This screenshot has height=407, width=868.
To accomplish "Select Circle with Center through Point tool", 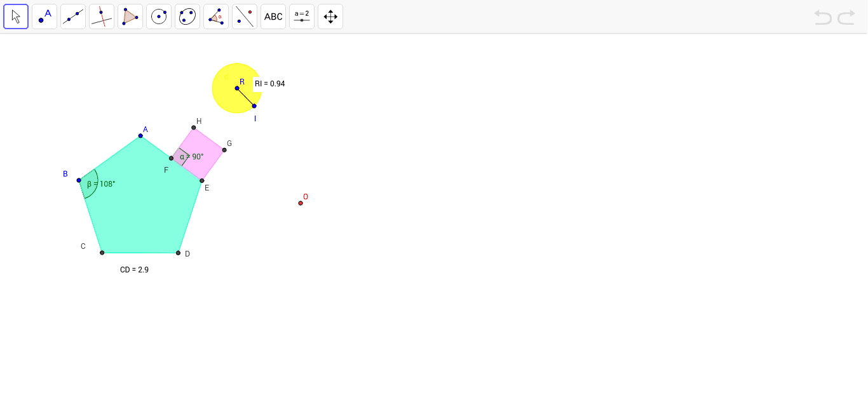I will 159,17.
